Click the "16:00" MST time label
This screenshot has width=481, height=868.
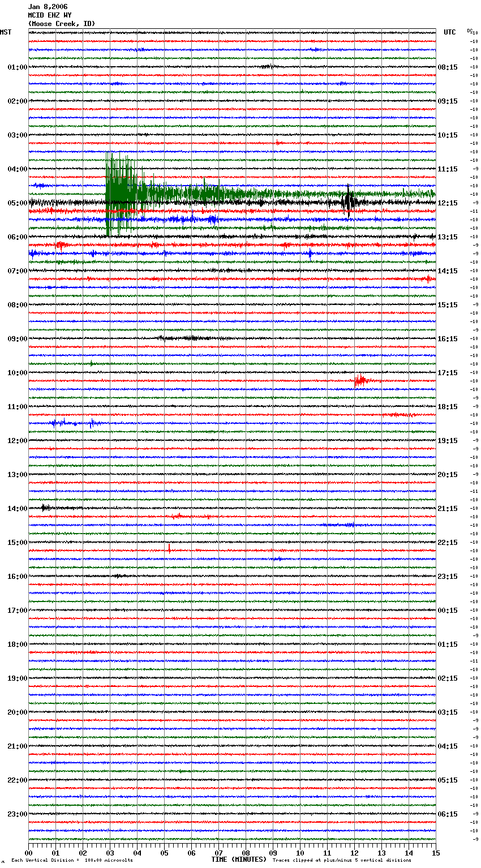[18, 577]
